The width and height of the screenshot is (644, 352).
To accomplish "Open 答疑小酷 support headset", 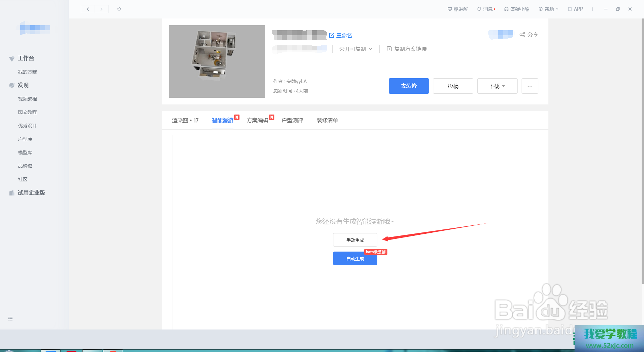I will pos(506,9).
